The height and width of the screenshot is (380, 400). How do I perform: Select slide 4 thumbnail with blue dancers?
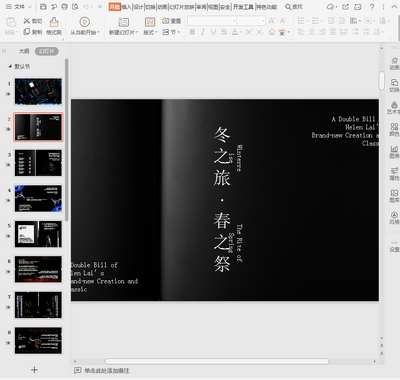[x=38, y=198]
